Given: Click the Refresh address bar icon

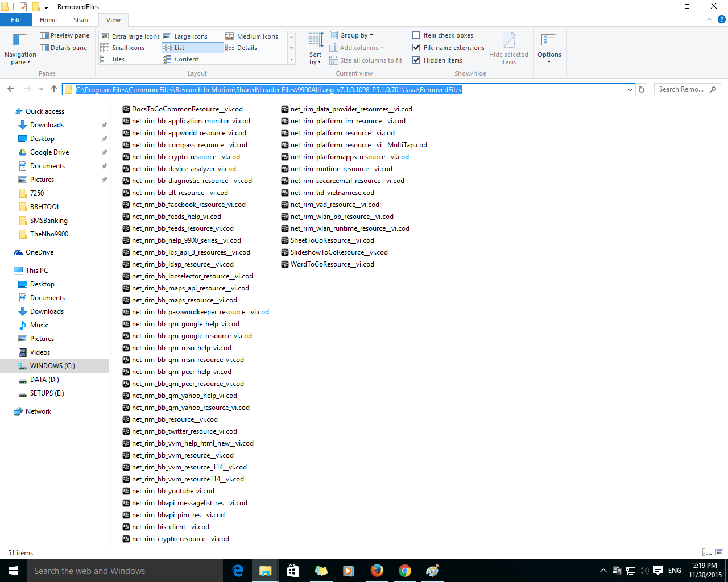Looking at the screenshot, I should [x=642, y=89].
